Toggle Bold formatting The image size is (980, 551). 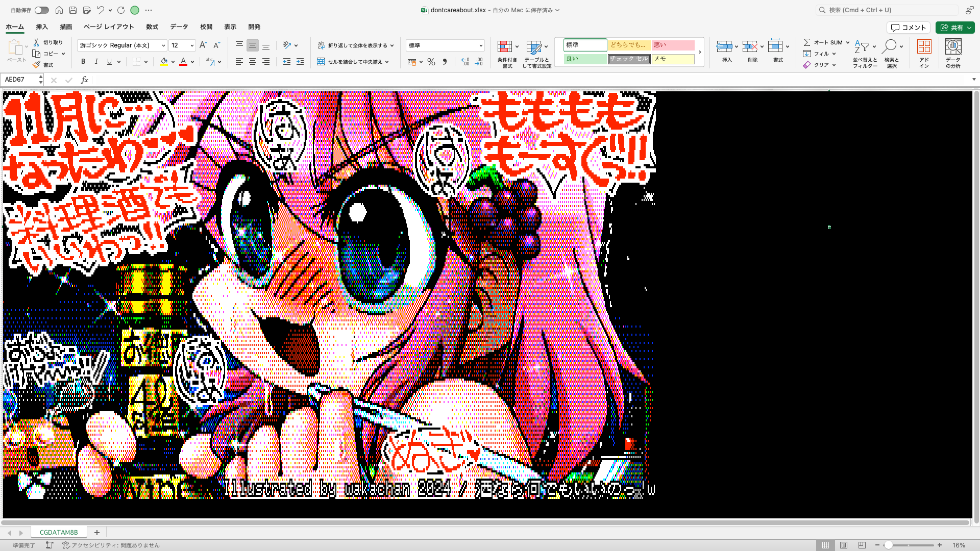click(x=83, y=62)
